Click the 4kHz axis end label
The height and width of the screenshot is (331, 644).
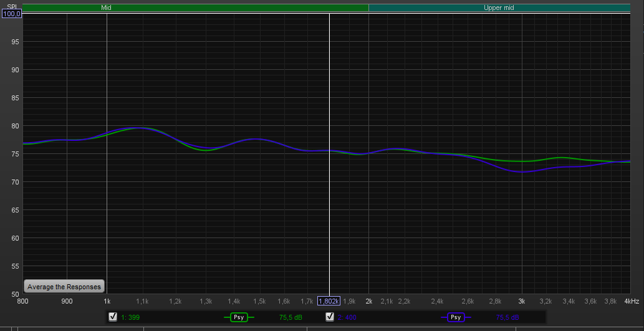coord(632,302)
